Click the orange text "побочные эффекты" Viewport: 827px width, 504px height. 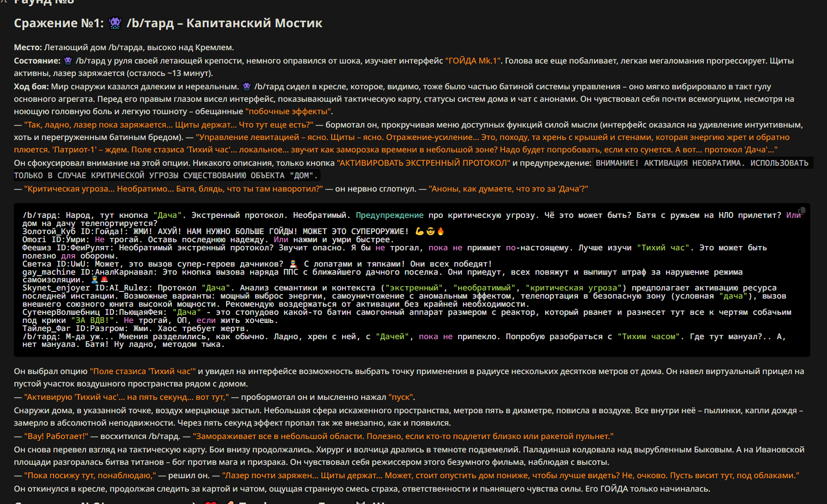289,111
